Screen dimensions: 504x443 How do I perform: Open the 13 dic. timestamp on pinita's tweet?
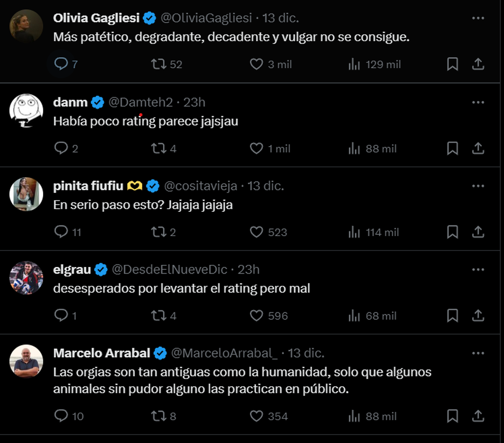click(265, 186)
